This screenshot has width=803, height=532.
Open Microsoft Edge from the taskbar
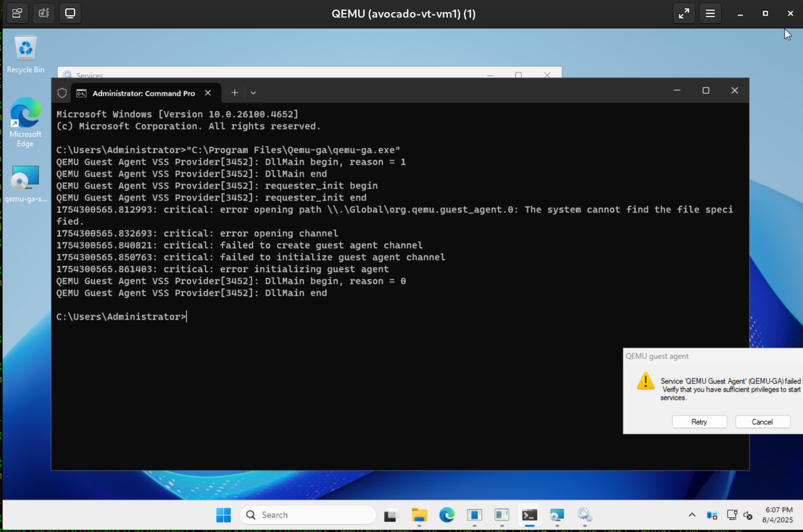point(447,515)
